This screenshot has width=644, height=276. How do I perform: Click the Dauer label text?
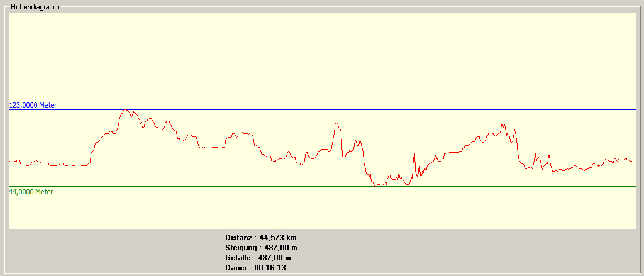click(x=236, y=268)
